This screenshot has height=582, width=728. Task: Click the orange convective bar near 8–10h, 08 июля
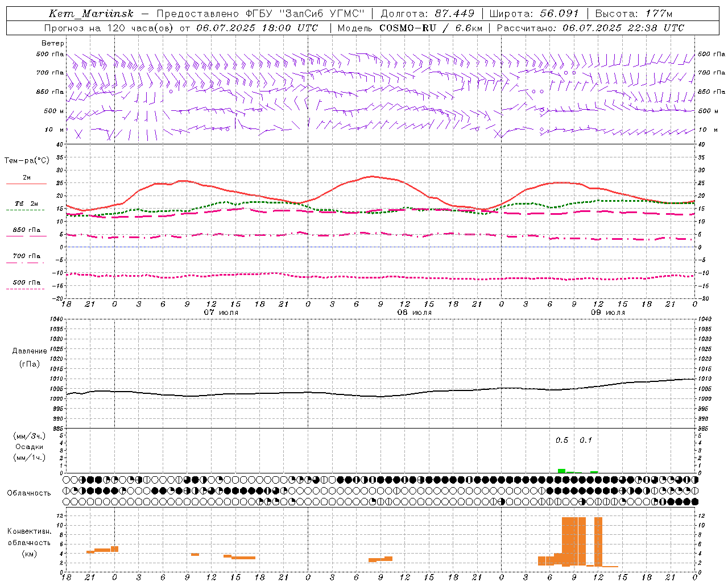click(380, 559)
